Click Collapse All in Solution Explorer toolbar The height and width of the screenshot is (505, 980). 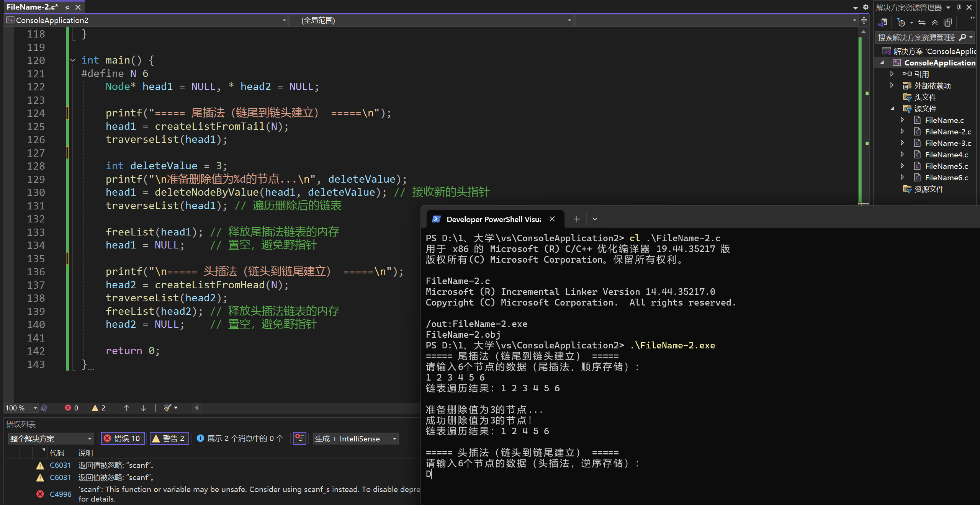click(x=935, y=23)
